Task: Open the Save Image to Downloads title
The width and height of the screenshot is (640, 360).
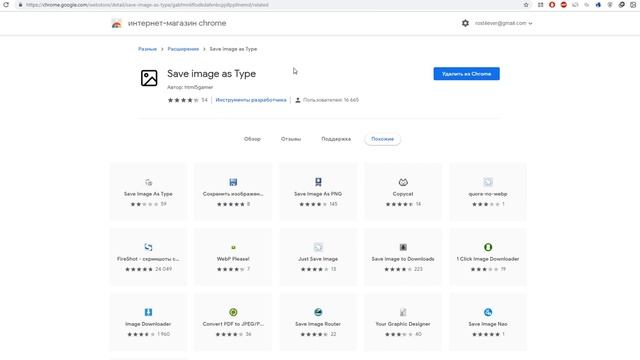Action: click(403, 259)
